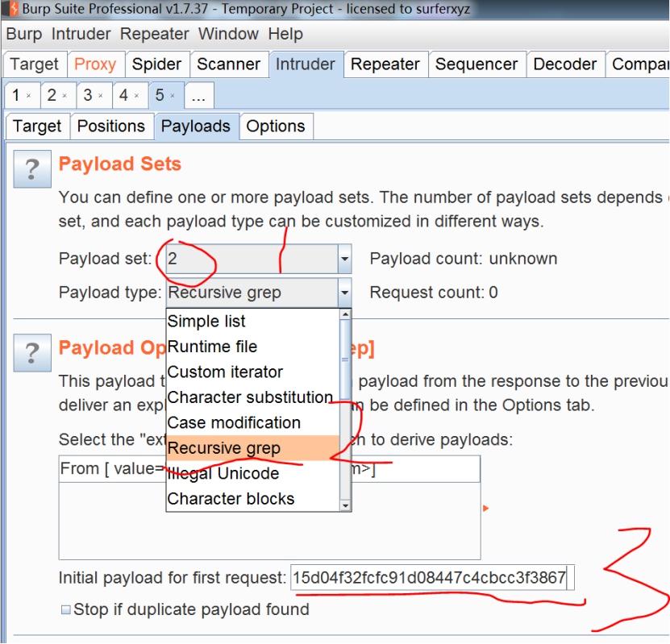Select Intruder attack tab 2

pos(52,95)
